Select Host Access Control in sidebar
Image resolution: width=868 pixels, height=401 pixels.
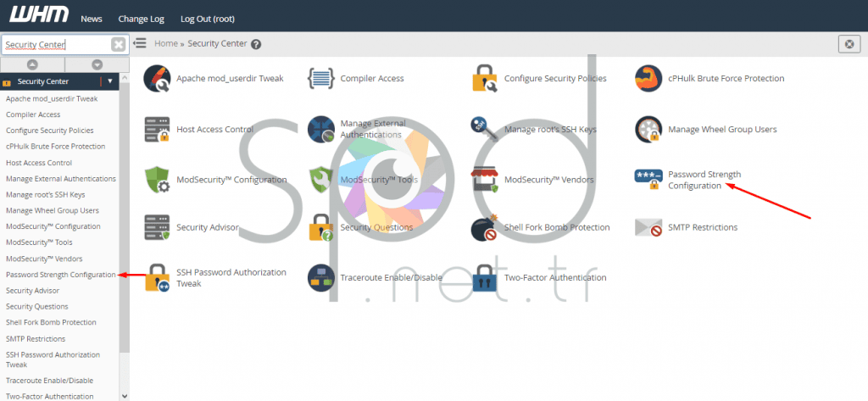coord(39,163)
